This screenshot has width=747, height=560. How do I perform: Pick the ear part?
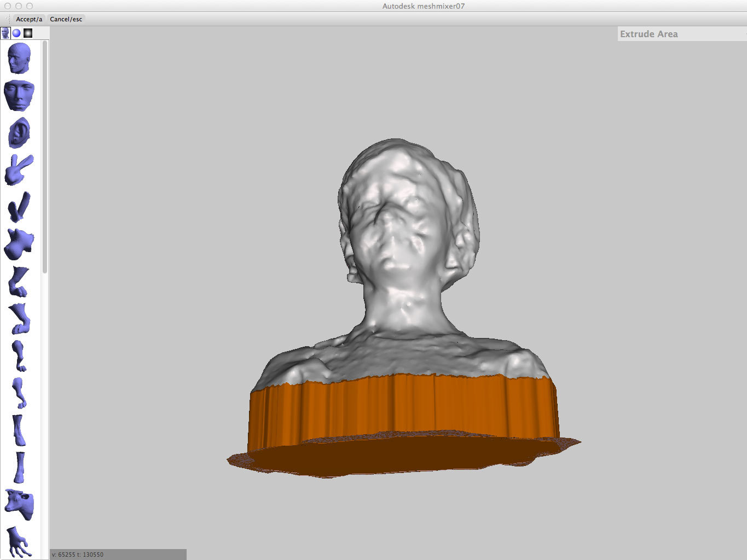click(x=19, y=132)
